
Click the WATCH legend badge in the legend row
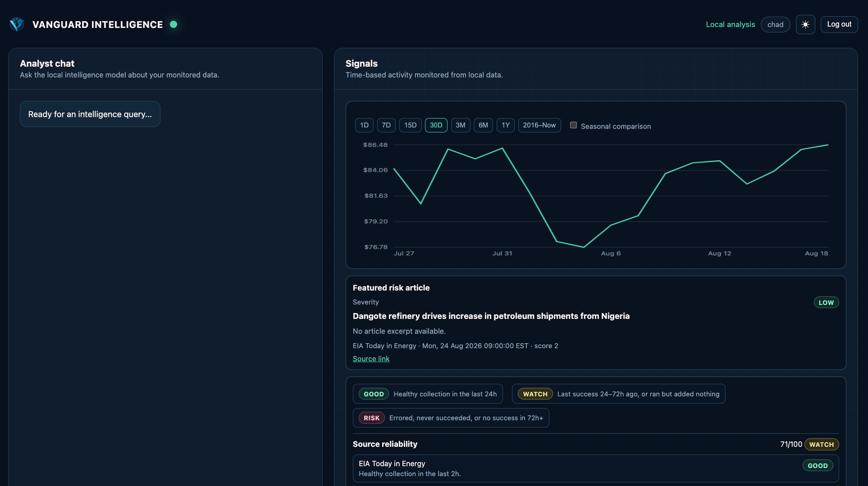pyautogui.click(x=535, y=394)
